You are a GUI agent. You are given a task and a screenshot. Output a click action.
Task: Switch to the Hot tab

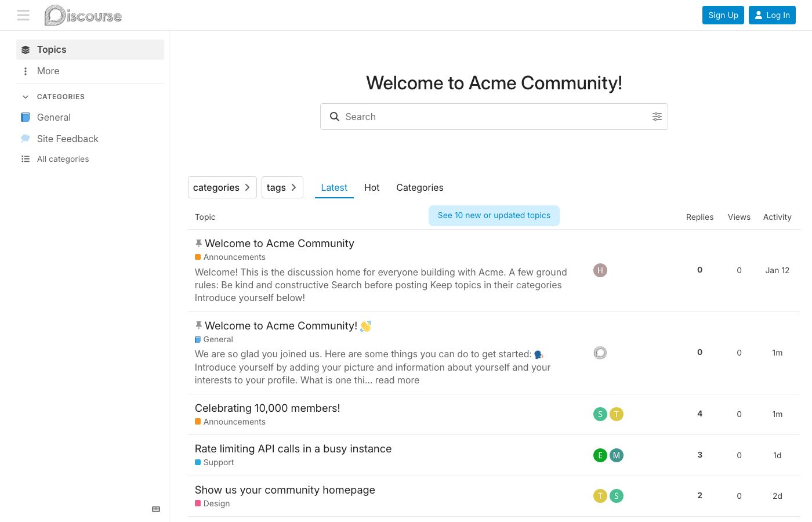click(372, 187)
